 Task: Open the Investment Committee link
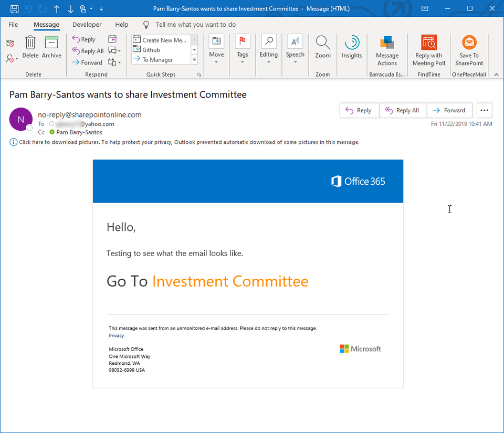tap(230, 281)
